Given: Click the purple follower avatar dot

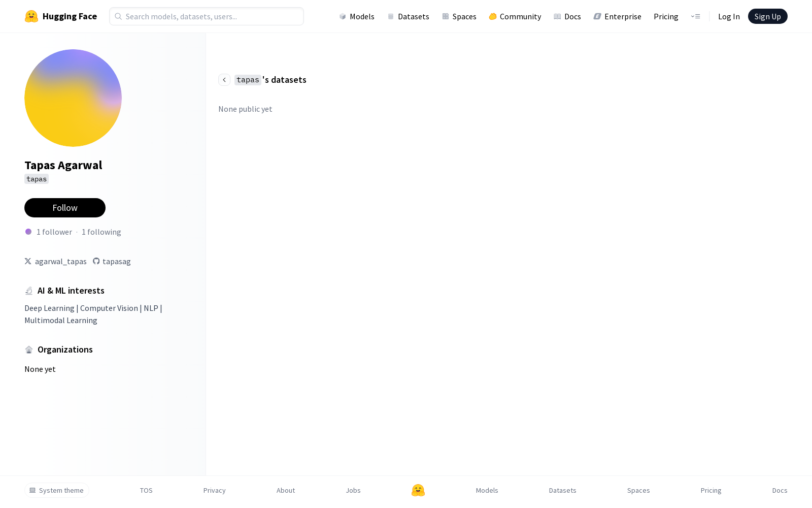Looking at the screenshot, I should [28, 232].
